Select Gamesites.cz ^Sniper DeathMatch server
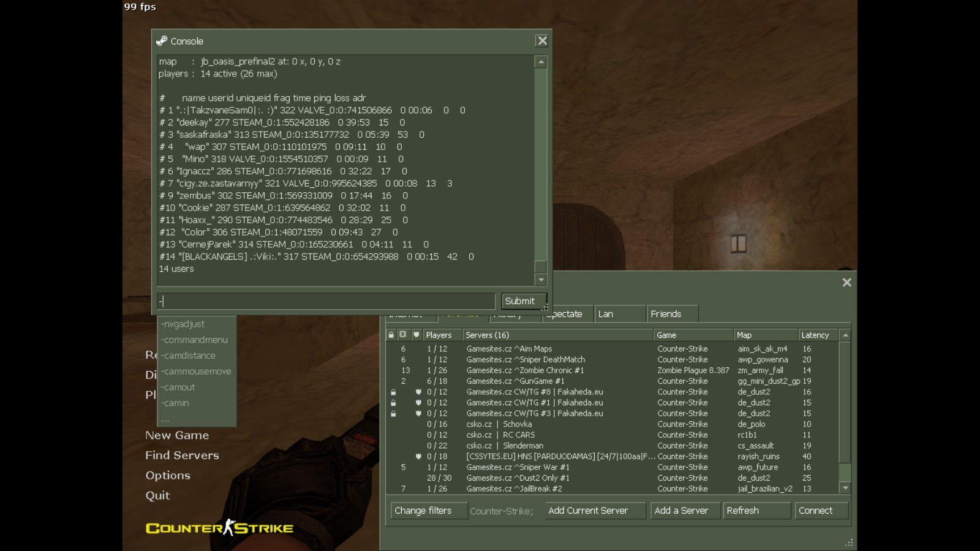980x551 pixels. click(612, 359)
